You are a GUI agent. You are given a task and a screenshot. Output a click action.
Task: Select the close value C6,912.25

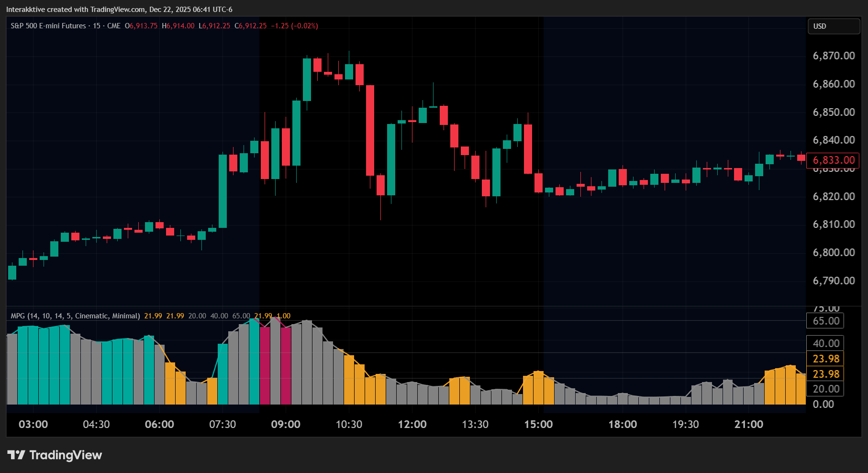[x=250, y=26]
